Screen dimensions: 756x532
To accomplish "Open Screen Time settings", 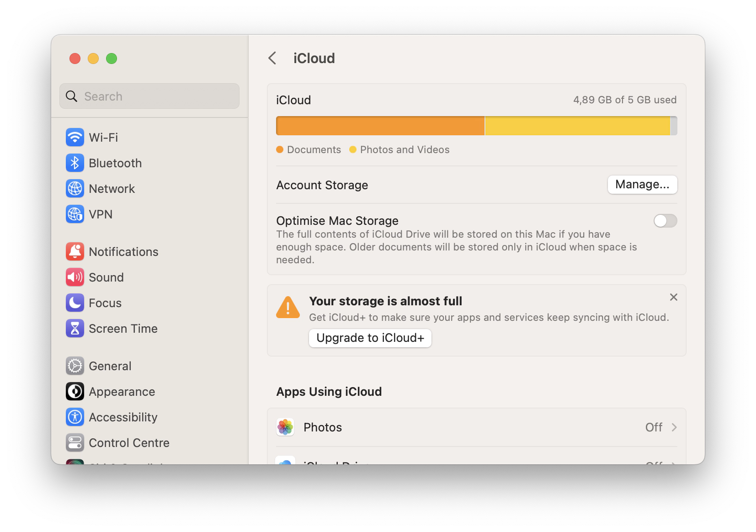I will pos(149,328).
